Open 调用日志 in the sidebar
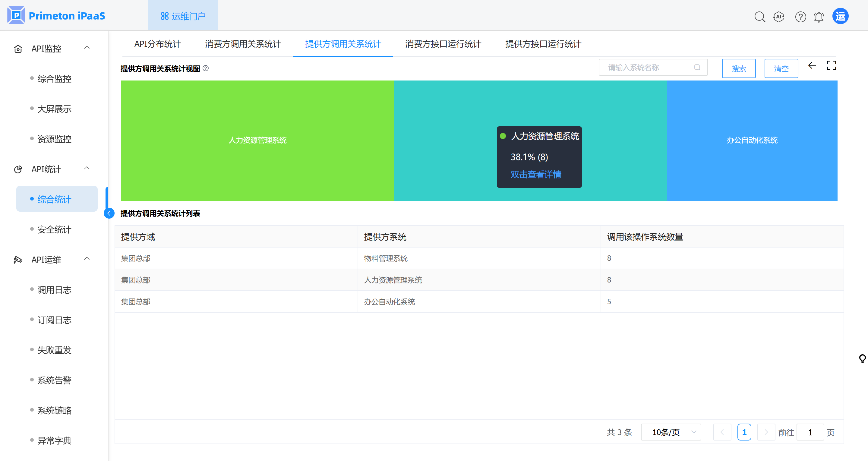 54,289
